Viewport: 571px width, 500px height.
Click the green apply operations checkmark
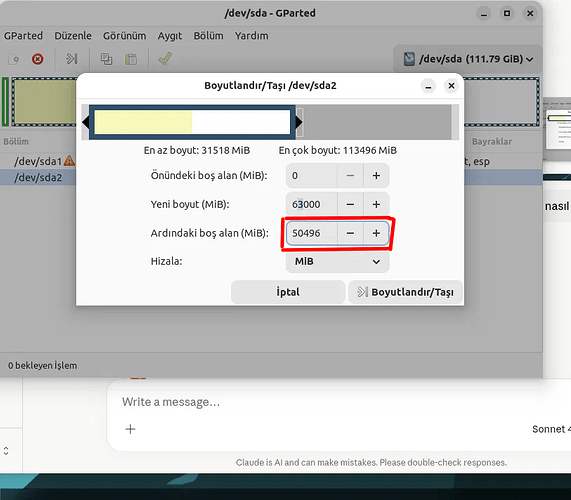[165, 59]
